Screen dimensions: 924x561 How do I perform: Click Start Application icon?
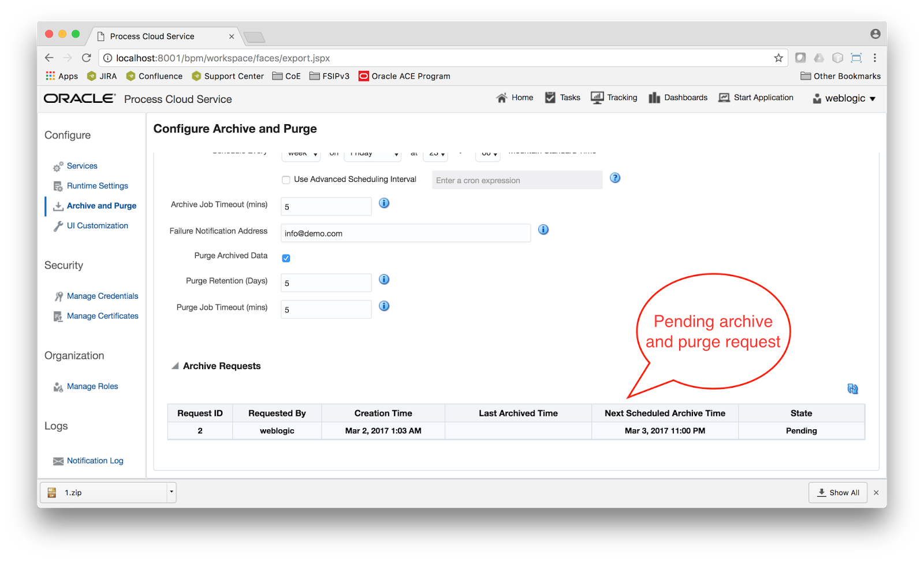(x=724, y=98)
